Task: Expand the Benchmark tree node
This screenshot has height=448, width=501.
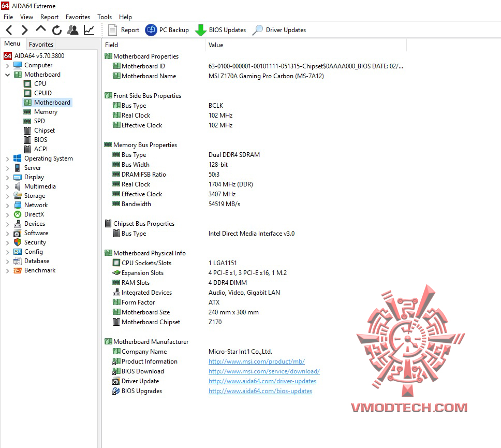Action: [8, 271]
